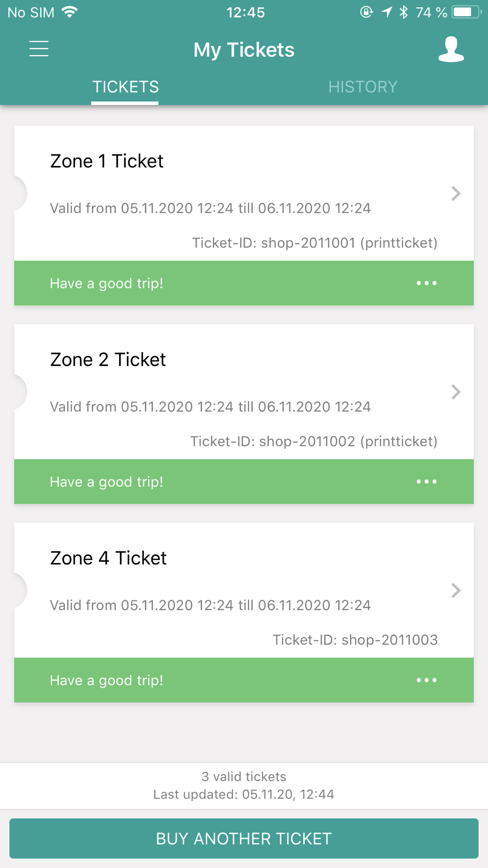
Task: Open more options on Zone 1 Ticket
Action: (427, 283)
